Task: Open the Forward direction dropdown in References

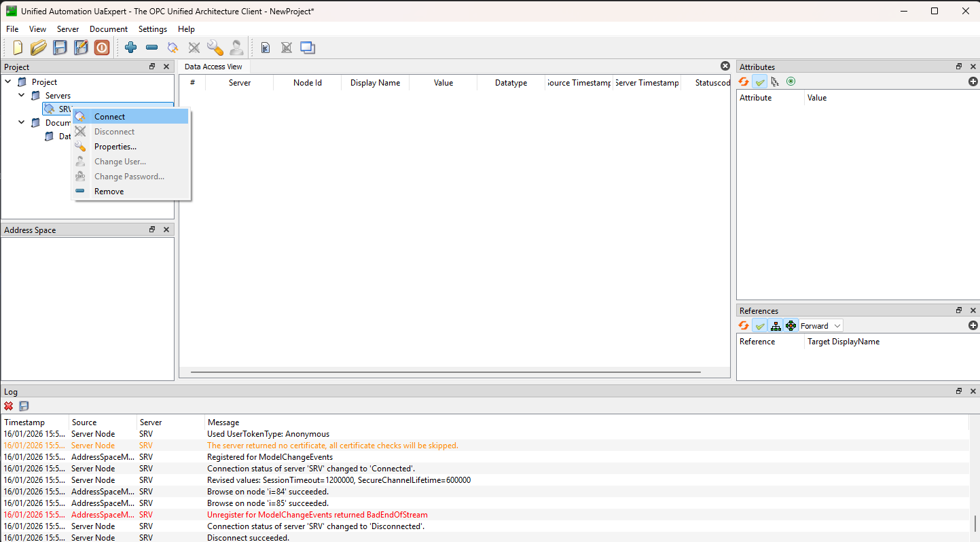Action: point(820,326)
